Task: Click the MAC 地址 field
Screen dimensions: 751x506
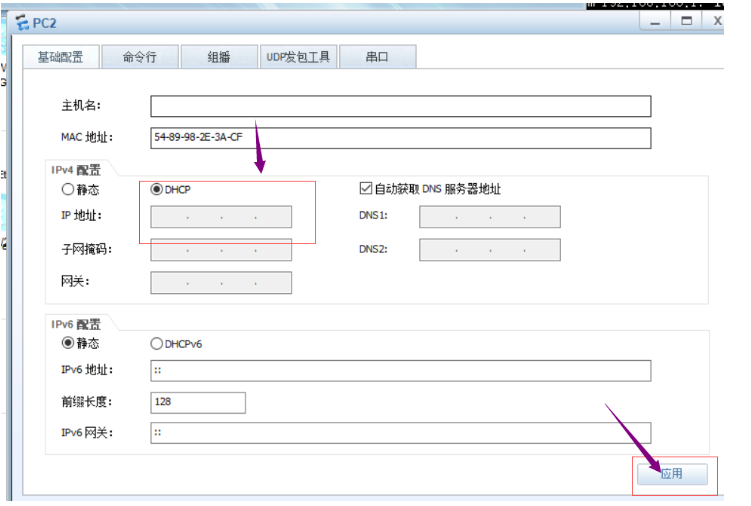Action: (x=400, y=138)
